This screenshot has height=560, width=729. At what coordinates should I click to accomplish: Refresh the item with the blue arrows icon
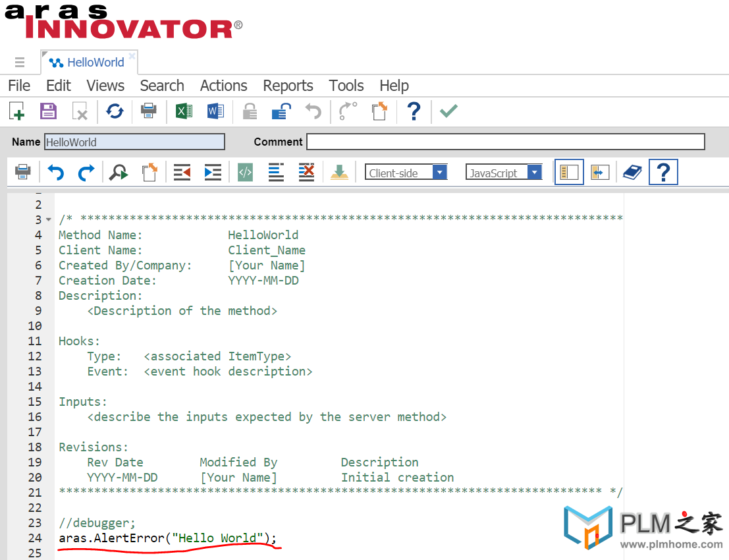[115, 111]
